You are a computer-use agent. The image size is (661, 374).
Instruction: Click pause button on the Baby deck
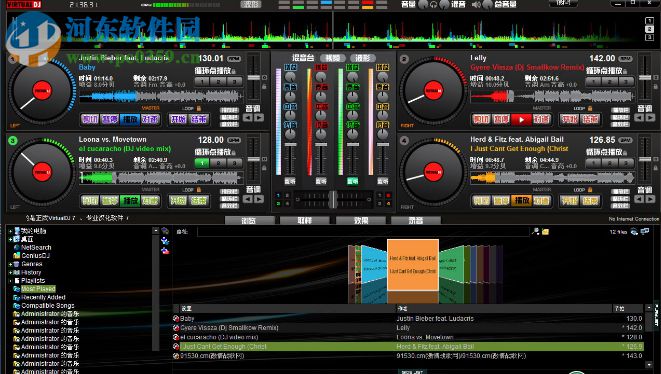110,120
